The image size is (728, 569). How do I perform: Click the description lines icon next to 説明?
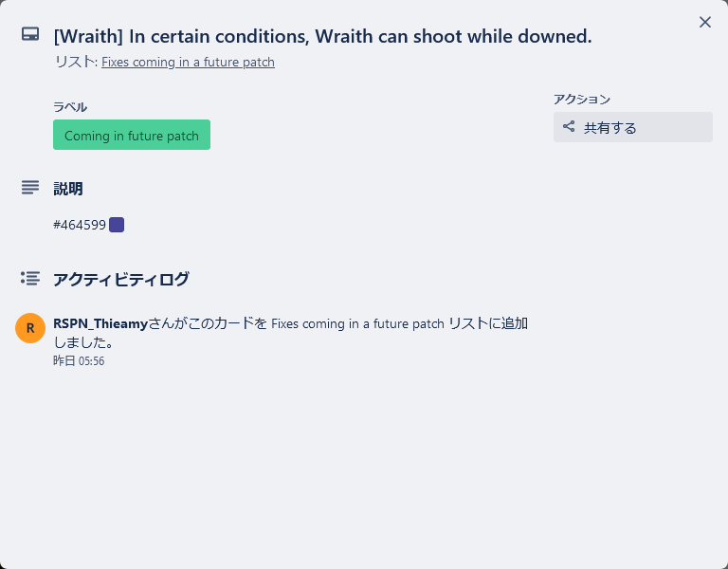pyautogui.click(x=30, y=188)
